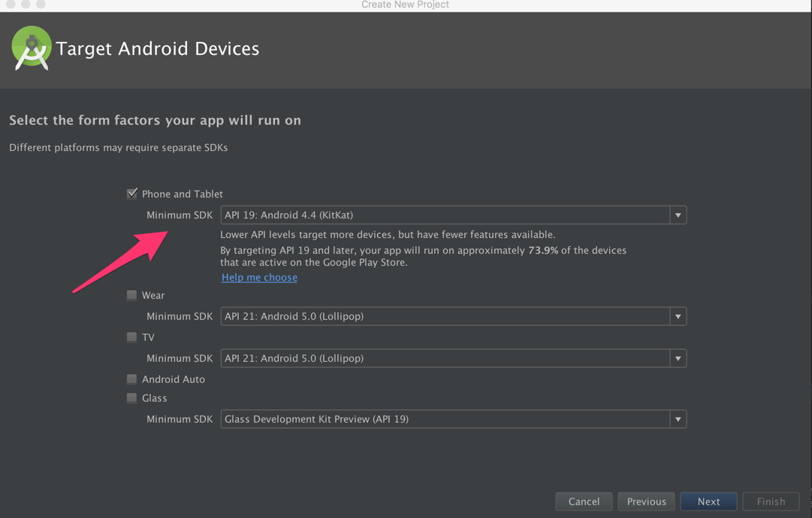Click the window zoom button
The height and width of the screenshot is (518, 812).
point(41,4)
